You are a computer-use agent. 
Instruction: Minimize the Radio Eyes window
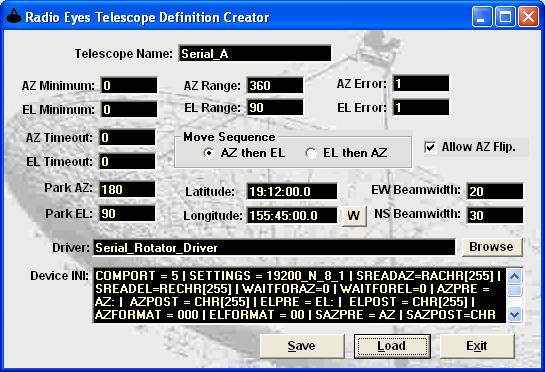[x=482, y=17]
